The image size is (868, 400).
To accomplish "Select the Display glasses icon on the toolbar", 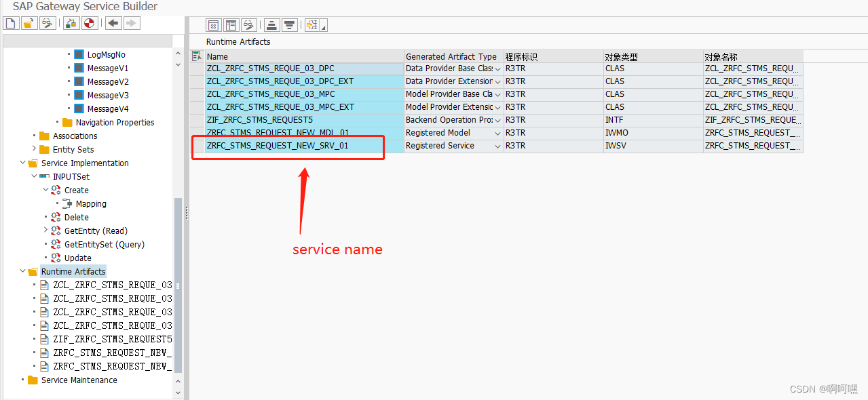I will pyautogui.click(x=48, y=22).
